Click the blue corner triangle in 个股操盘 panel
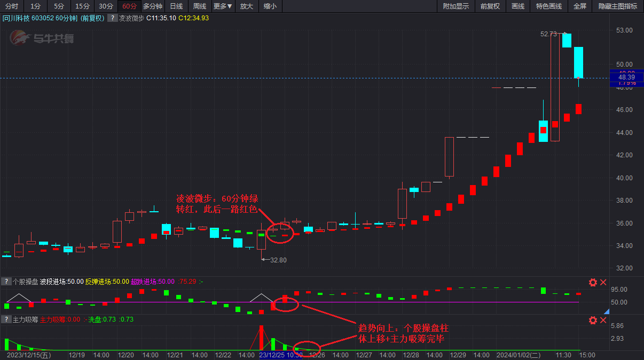644x360 pixels. click(x=607, y=312)
